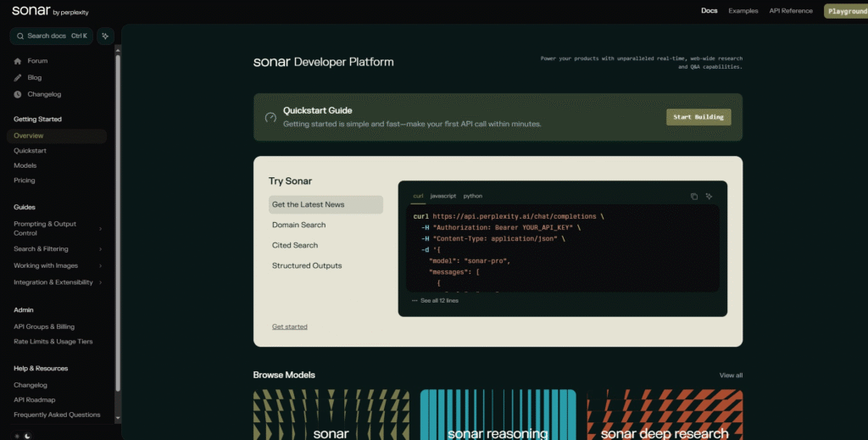Switch to dark mode with moon icon

pyautogui.click(x=28, y=436)
